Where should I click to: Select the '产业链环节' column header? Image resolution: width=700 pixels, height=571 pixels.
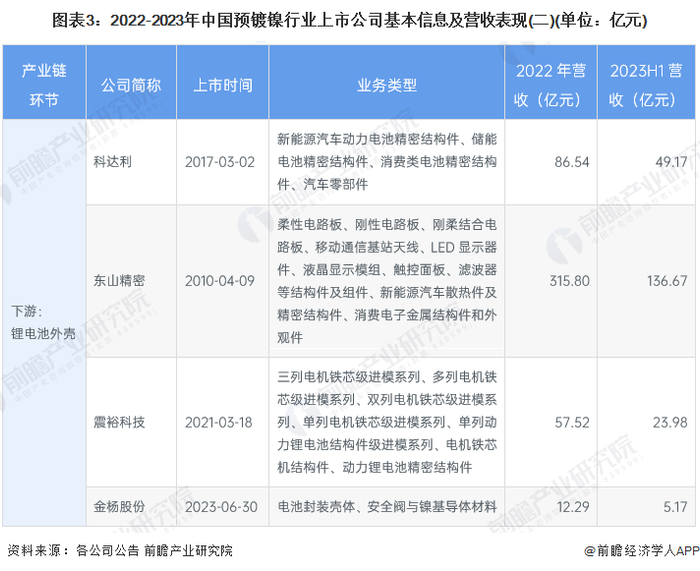click(x=44, y=83)
